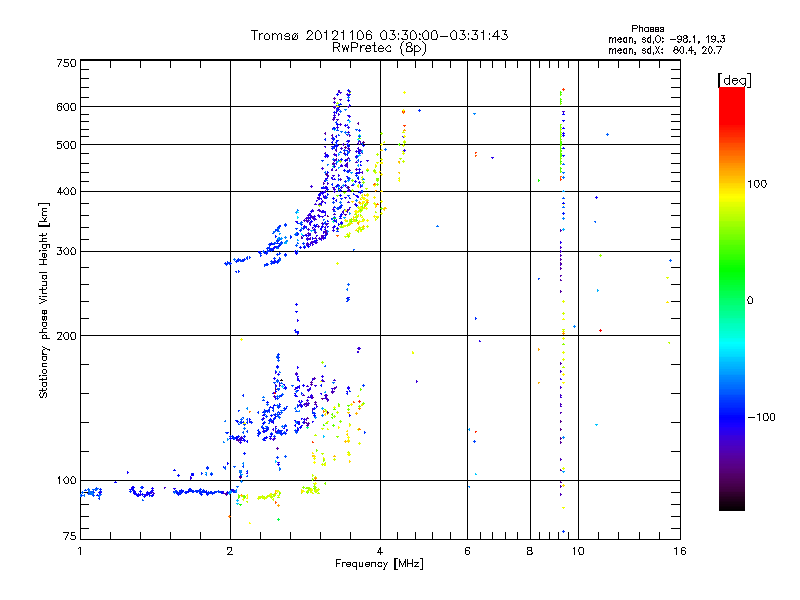Viewport: 800px width, 600px height.
Task: Click the y-axis tick label '600'
Action: 66,107
